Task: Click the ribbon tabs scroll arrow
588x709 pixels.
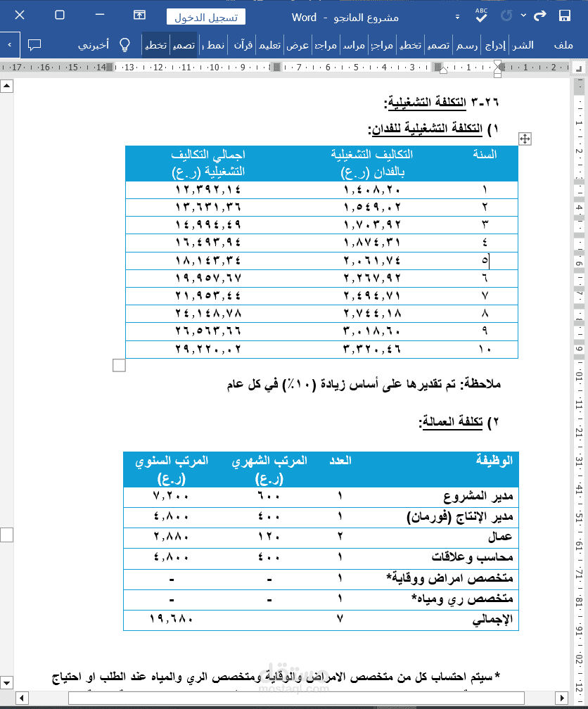Action: 10,45
